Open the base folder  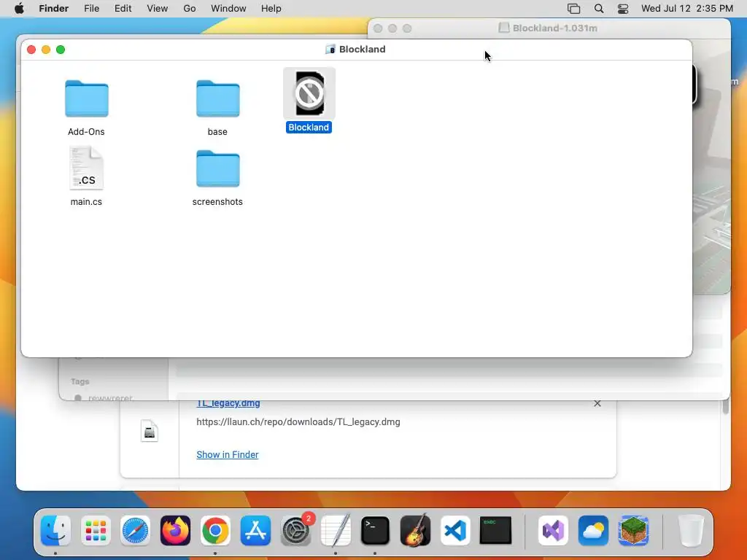[x=217, y=98]
